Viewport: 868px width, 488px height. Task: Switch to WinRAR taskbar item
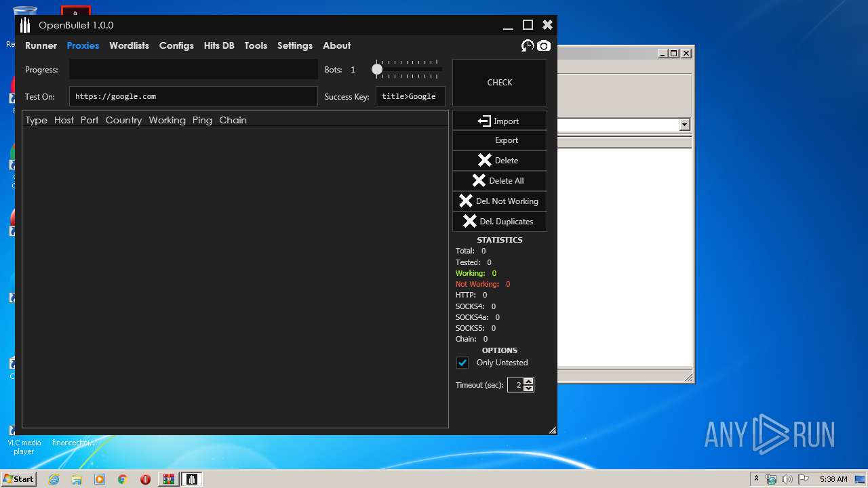(168, 479)
